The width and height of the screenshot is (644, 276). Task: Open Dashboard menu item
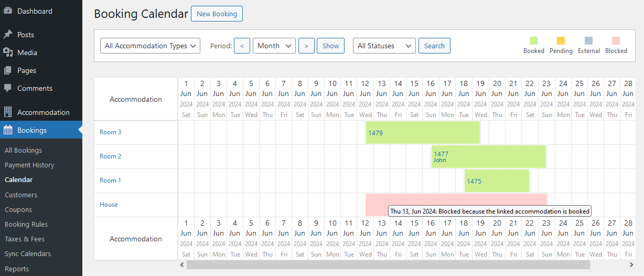[41, 11]
